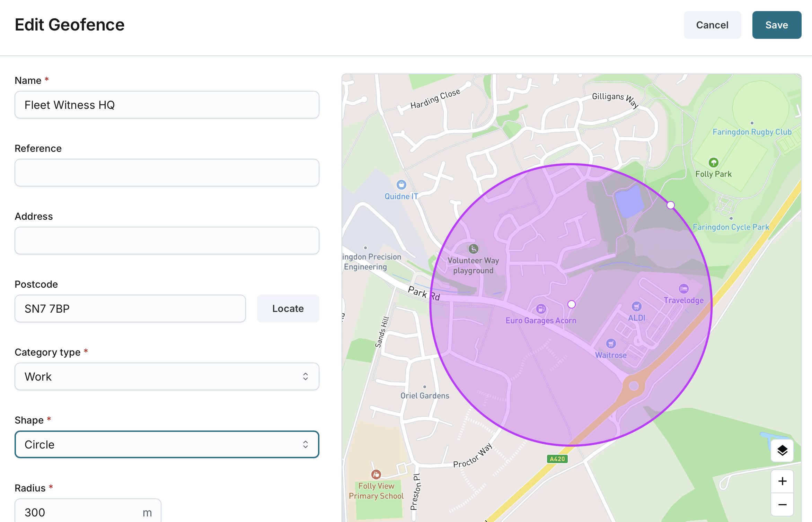Click the Volunteer Way playground marker
The height and width of the screenshot is (522, 812).
(473, 249)
